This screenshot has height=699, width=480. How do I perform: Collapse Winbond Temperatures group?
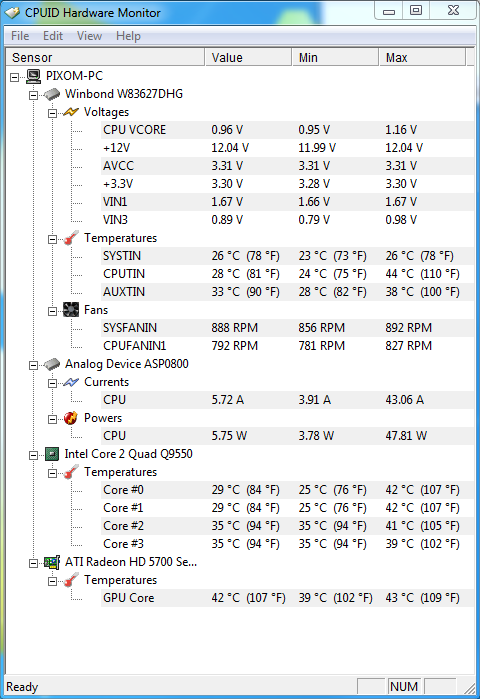point(52,239)
